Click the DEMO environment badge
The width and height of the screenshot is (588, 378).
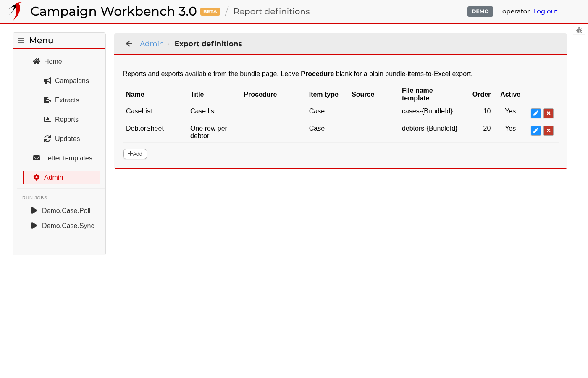[480, 11]
